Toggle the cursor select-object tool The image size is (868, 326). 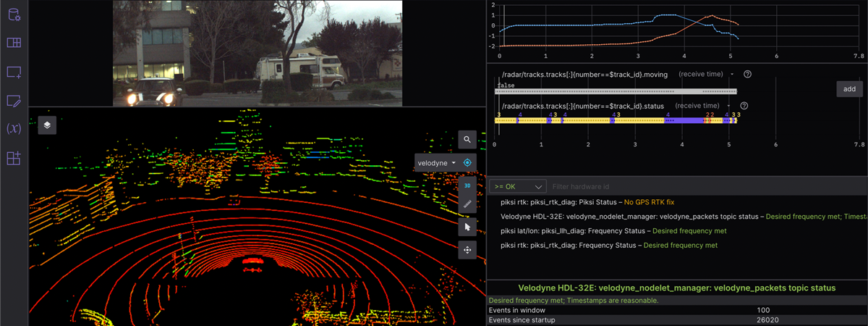467,227
